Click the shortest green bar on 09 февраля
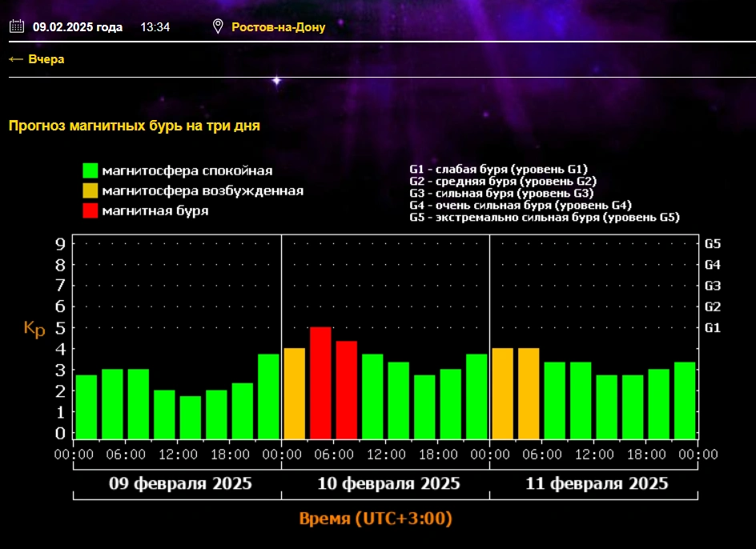Screen dimensions: 756x549 [190, 417]
